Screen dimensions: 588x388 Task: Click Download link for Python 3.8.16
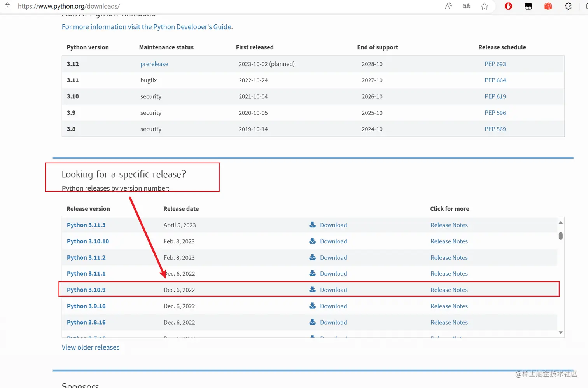click(x=333, y=323)
